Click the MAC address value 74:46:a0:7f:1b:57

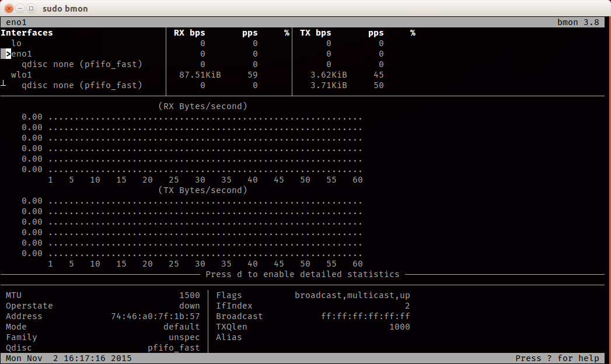155,316
